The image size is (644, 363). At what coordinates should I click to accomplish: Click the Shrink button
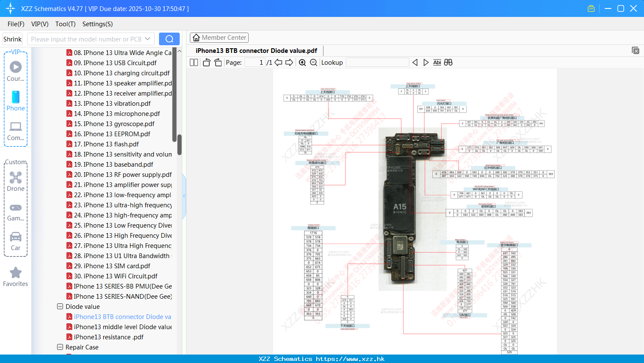coord(13,39)
